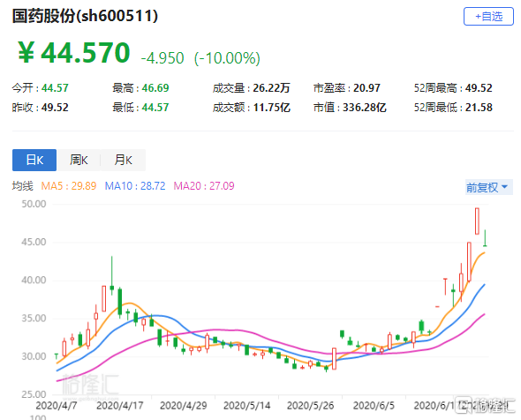Add stock via +自选 button

488,16
